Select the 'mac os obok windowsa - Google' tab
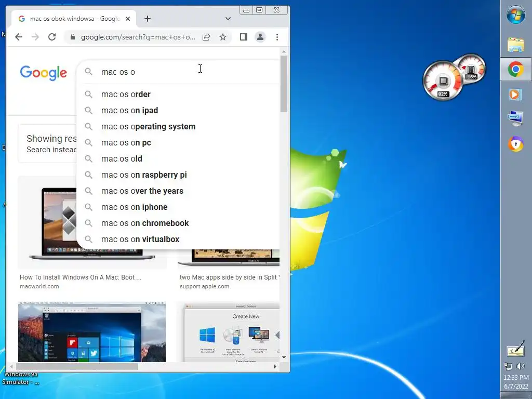This screenshot has height=399, width=532. [74, 19]
